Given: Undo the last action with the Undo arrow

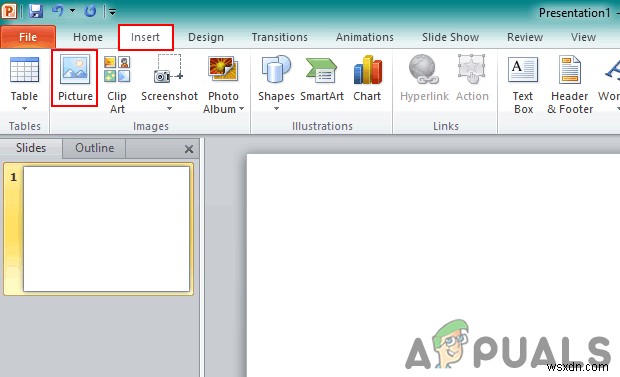Looking at the screenshot, I should (x=58, y=11).
